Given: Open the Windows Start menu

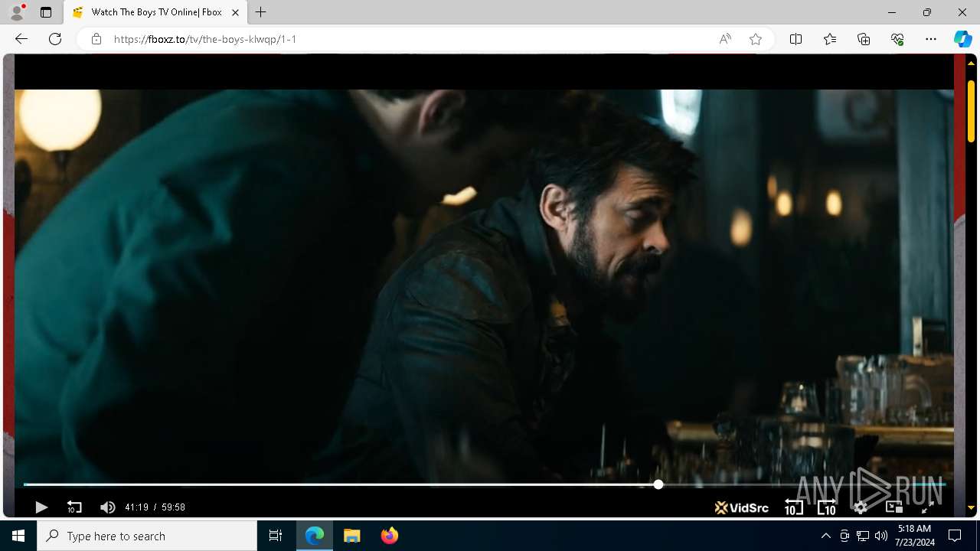Looking at the screenshot, I should [x=18, y=536].
